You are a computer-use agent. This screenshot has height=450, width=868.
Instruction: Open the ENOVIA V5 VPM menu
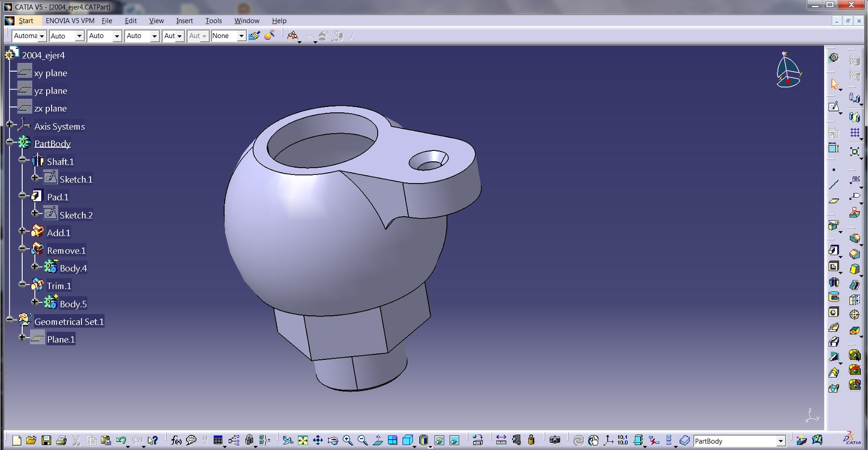coord(70,21)
